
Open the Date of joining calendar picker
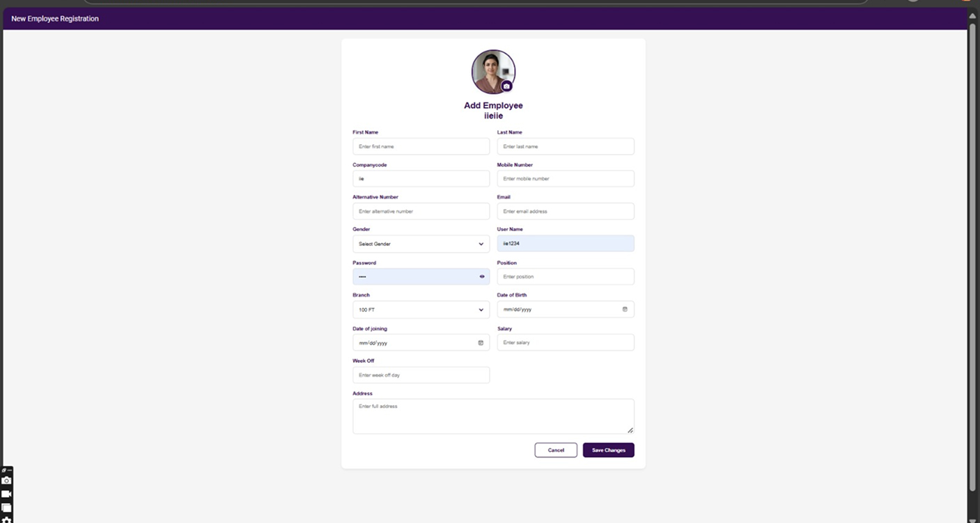481,343
